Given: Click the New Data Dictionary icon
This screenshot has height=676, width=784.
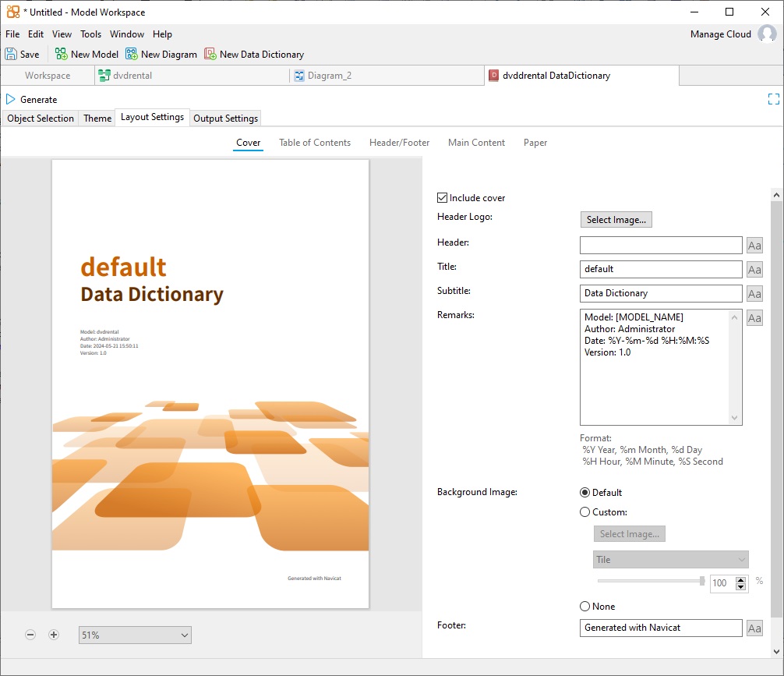Looking at the screenshot, I should tap(210, 54).
